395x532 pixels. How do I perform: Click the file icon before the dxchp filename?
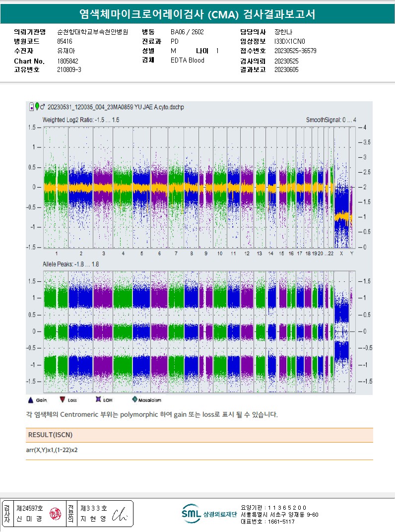pyautogui.click(x=32, y=107)
